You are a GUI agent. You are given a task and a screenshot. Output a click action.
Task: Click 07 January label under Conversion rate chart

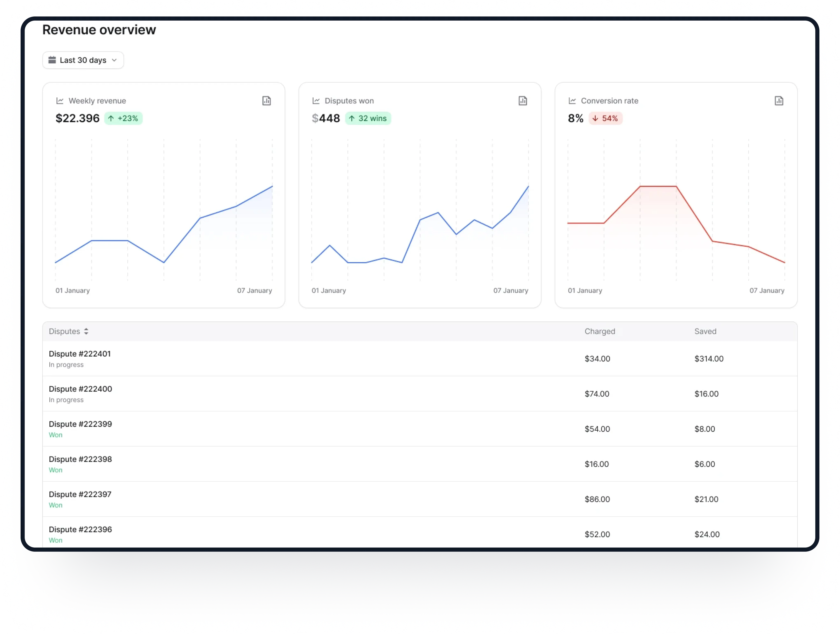point(767,290)
